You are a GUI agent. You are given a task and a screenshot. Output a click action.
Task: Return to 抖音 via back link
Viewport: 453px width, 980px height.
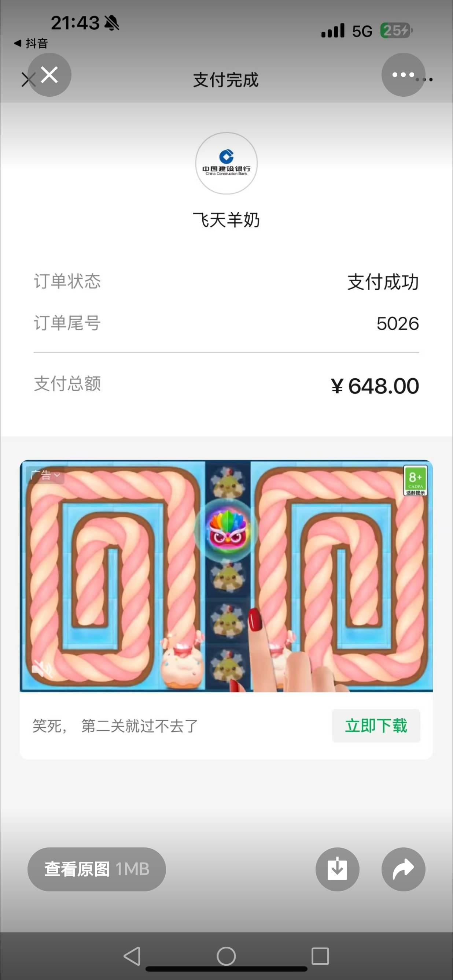[31, 43]
